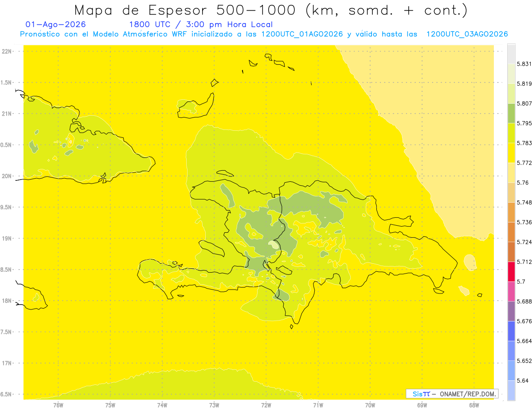Click the legend value 5.831

tap(524, 64)
